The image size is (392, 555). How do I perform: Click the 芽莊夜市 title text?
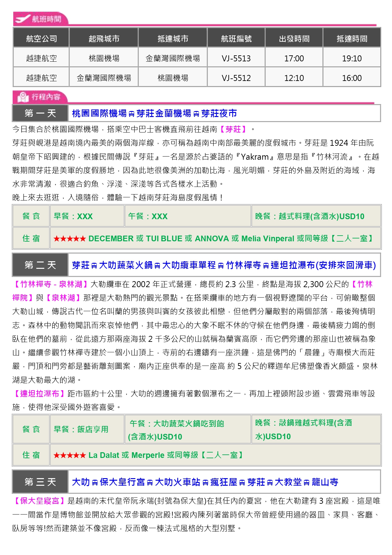219,113
